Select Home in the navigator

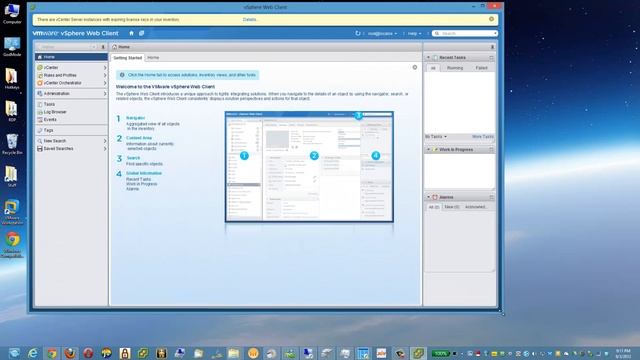coord(71,57)
